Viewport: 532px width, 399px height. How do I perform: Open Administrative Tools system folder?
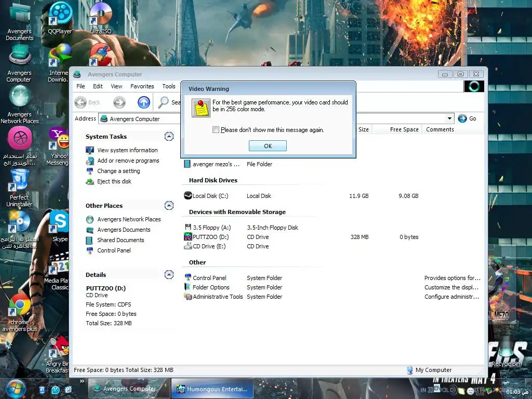pyautogui.click(x=214, y=297)
